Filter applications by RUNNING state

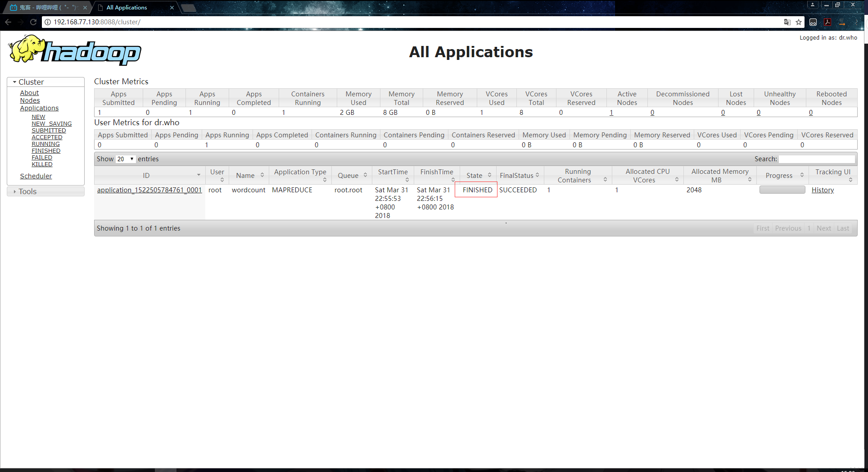click(x=45, y=144)
